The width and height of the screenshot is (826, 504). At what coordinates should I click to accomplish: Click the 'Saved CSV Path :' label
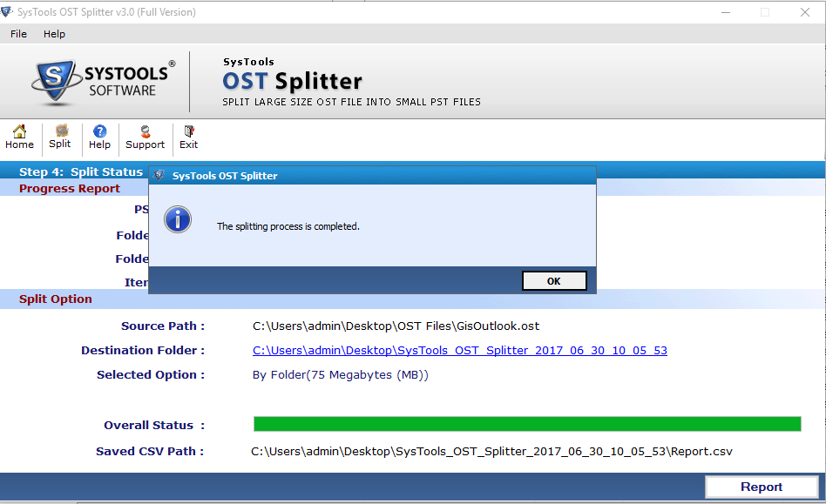tap(150, 452)
